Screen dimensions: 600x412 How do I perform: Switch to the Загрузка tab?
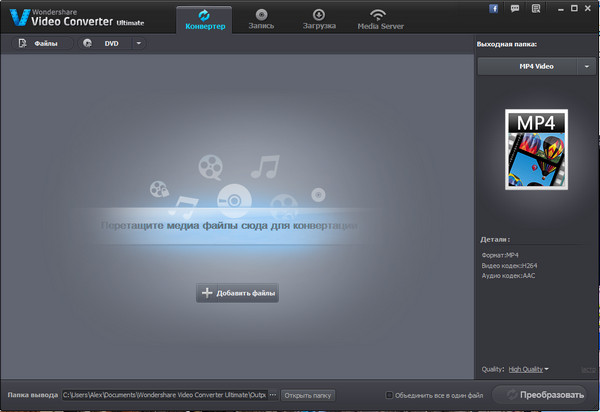tap(319, 18)
